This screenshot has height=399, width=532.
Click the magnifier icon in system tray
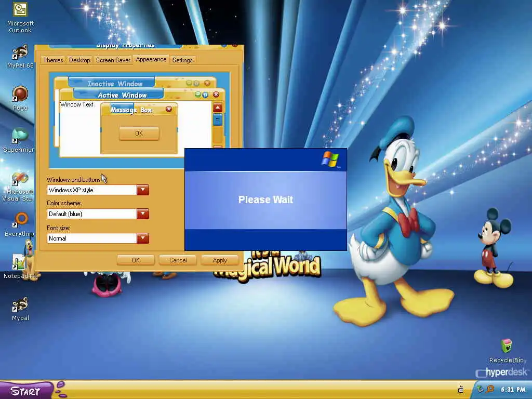[x=490, y=389]
